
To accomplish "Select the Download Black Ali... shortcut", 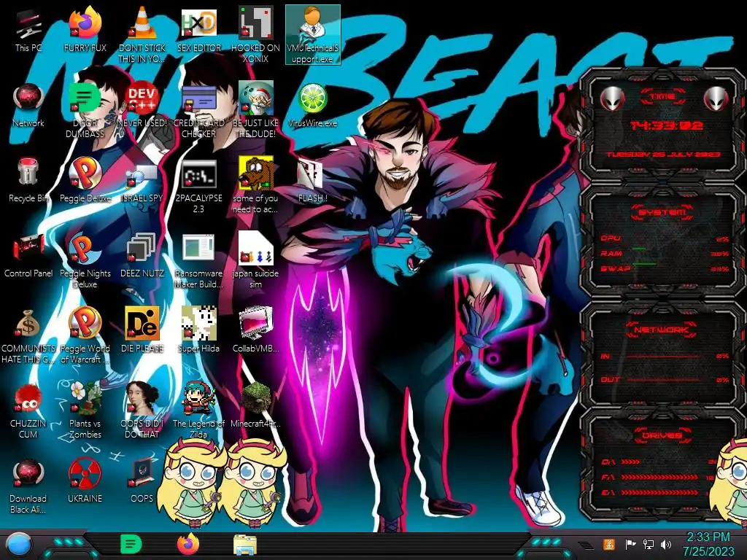I will [28, 487].
